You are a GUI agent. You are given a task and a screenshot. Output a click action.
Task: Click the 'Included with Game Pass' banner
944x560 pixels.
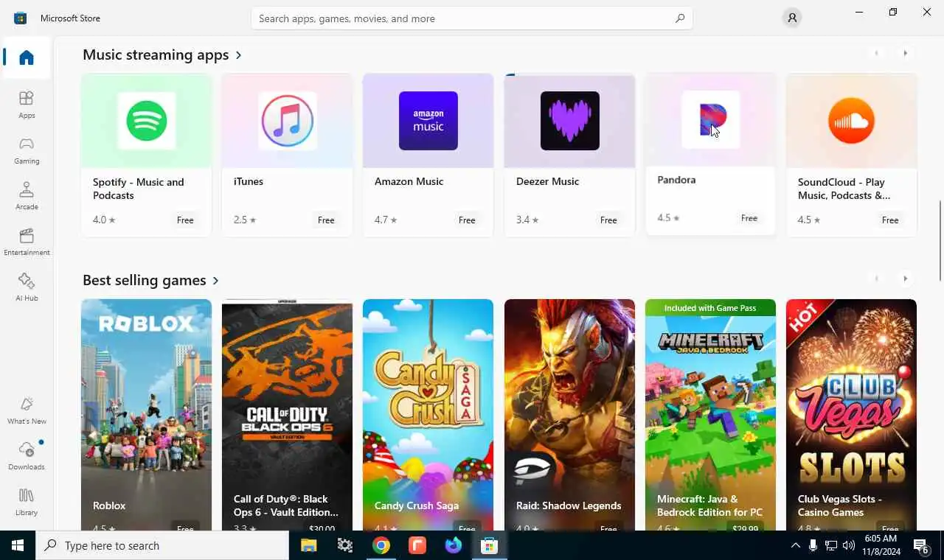pos(710,308)
